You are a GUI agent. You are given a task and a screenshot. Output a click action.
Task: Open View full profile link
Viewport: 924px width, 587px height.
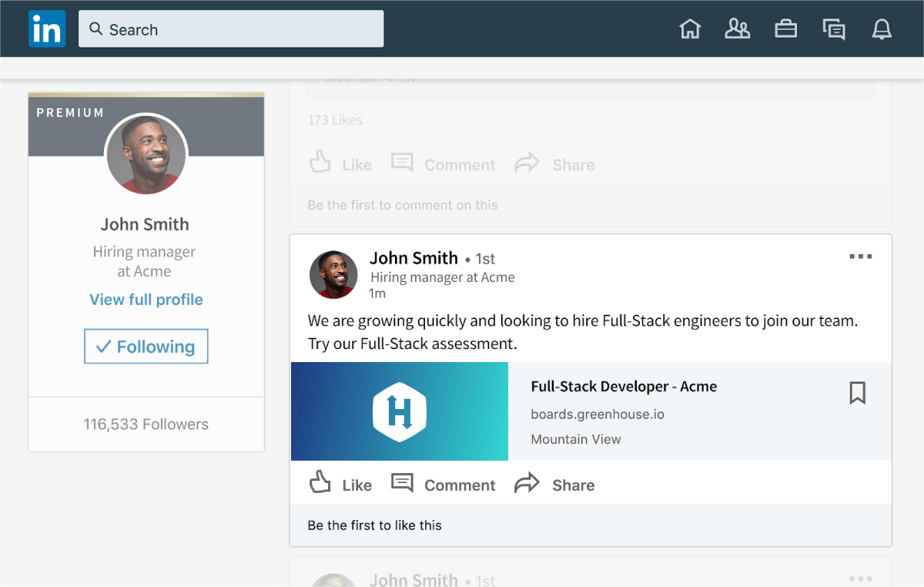click(146, 300)
